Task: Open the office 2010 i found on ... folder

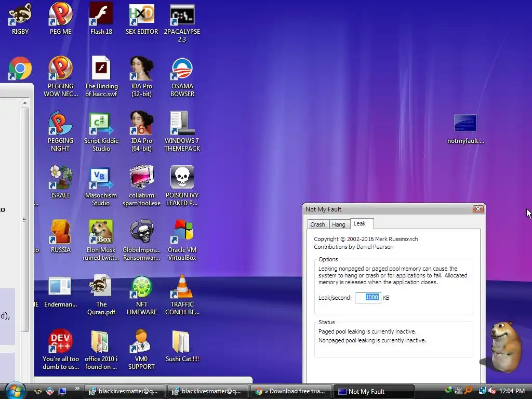Action: coord(101,350)
